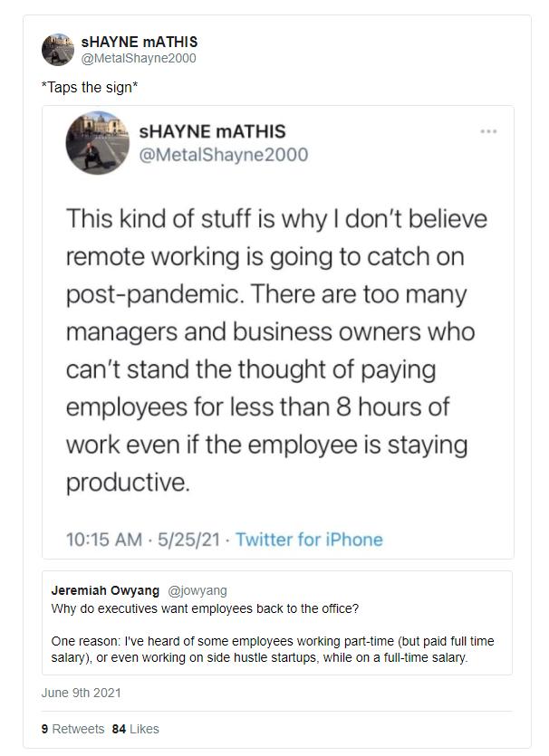Click @MetalShayne2000 handle in embedded tweet
549x756 pixels.
click(x=223, y=155)
